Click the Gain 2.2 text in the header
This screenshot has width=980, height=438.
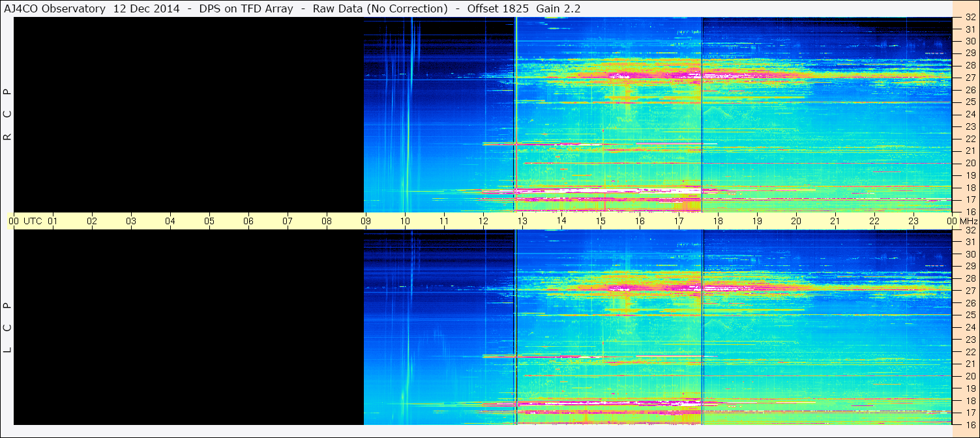pyautogui.click(x=558, y=8)
